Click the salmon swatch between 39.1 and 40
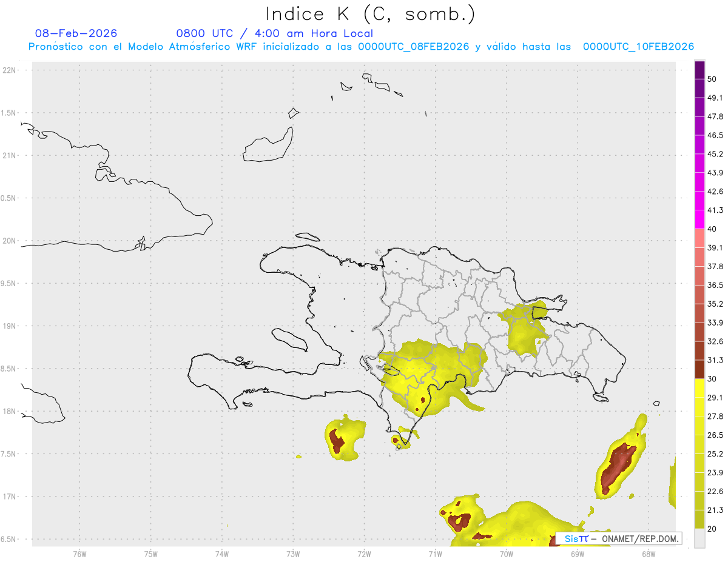Image resolution: width=728 pixels, height=562 pixels. click(x=699, y=238)
